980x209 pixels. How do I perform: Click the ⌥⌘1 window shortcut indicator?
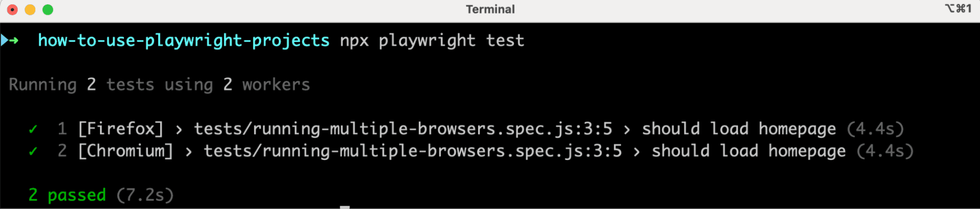957,9
